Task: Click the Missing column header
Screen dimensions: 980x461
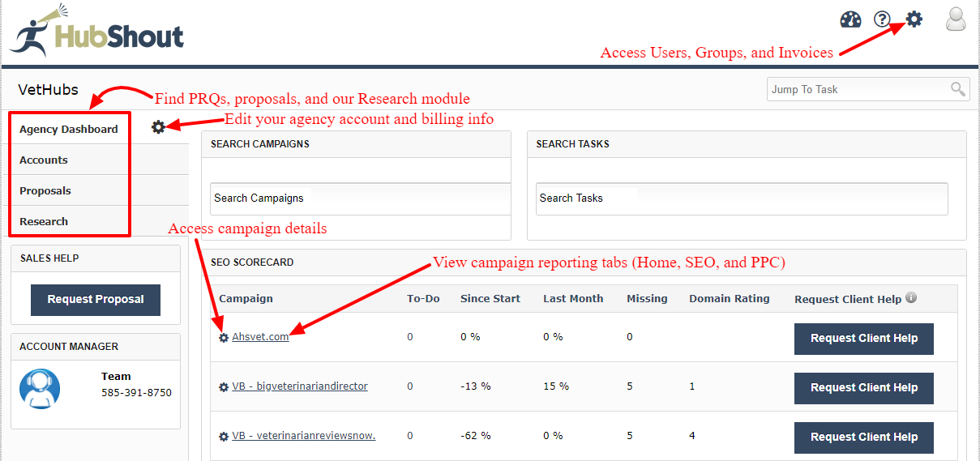Action: click(647, 298)
